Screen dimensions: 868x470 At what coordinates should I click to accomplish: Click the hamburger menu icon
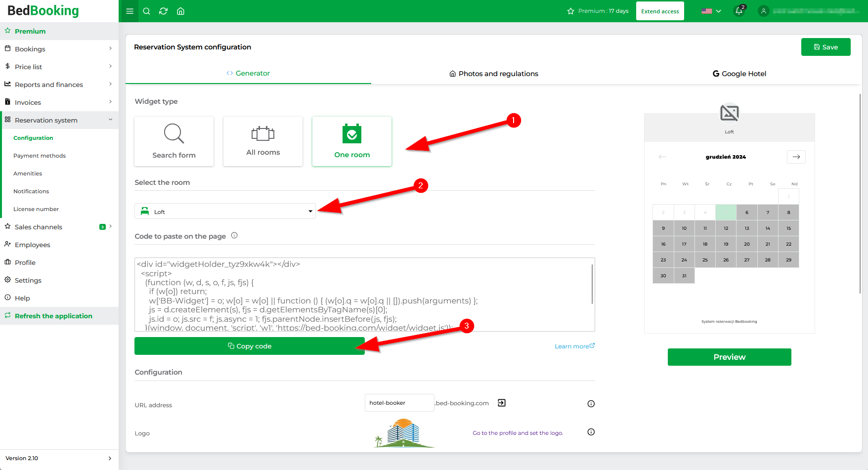pyautogui.click(x=130, y=11)
